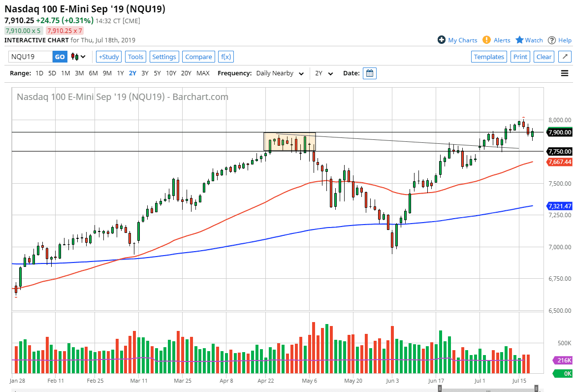Select the 5Y range
Viewport: 575px width, 392px height.
pyautogui.click(x=158, y=73)
